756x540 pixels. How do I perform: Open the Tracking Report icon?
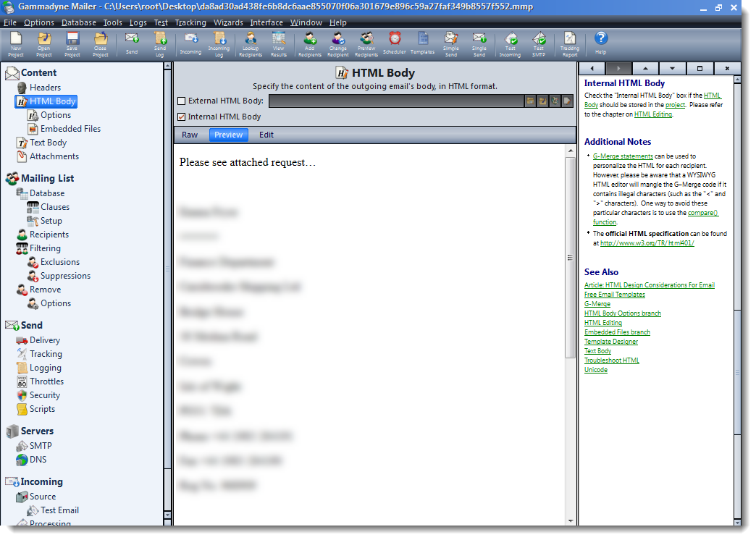(570, 44)
